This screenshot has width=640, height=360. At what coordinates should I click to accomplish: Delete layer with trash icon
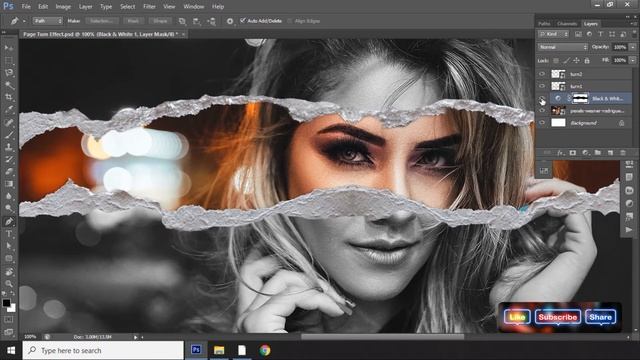coord(623,153)
